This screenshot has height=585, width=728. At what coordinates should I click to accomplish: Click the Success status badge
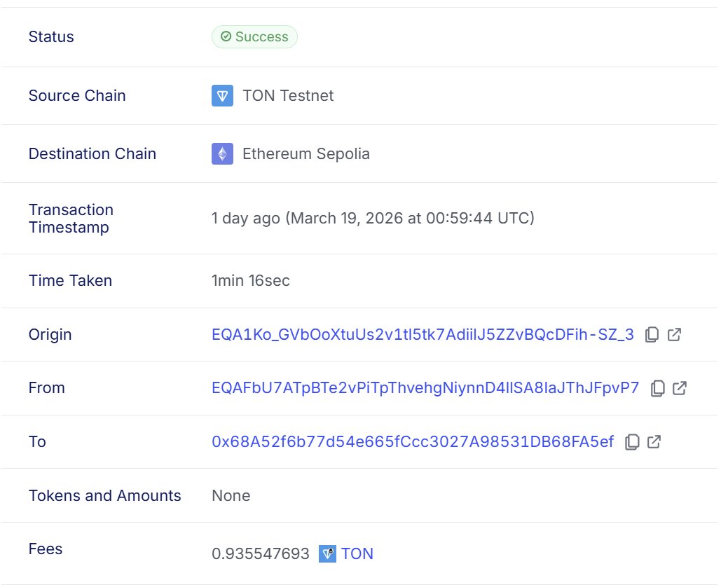tap(254, 36)
